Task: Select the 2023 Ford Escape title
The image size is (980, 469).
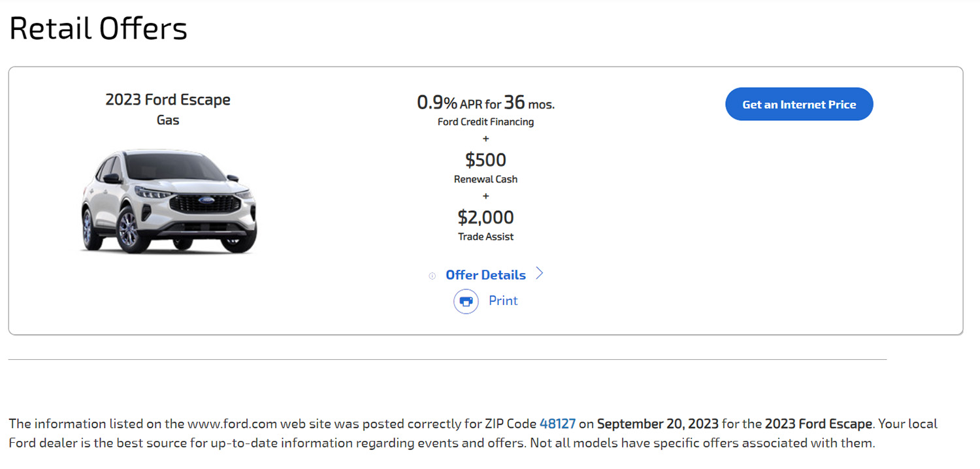Action: pyautogui.click(x=168, y=100)
